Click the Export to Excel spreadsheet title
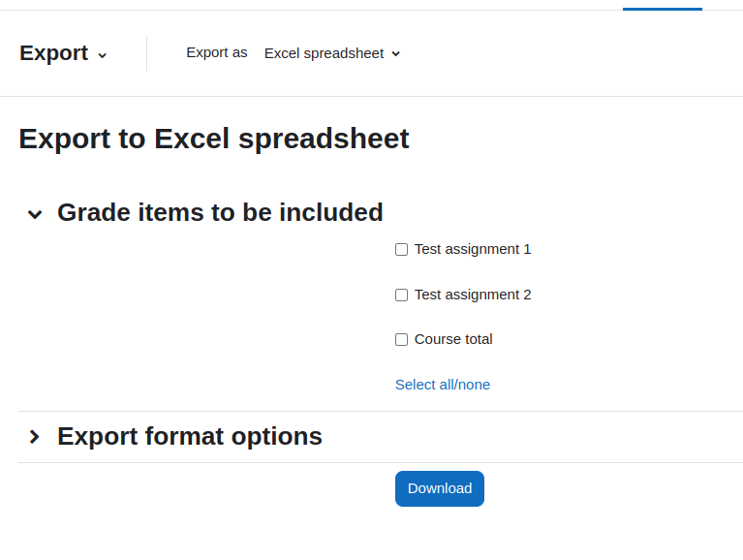 [x=214, y=139]
